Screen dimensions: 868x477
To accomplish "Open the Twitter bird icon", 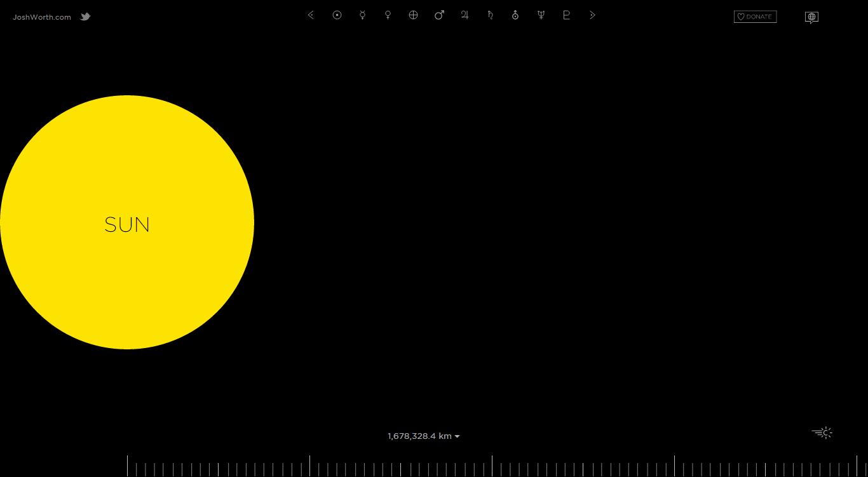I will pyautogui.click(x=85, y=17).
